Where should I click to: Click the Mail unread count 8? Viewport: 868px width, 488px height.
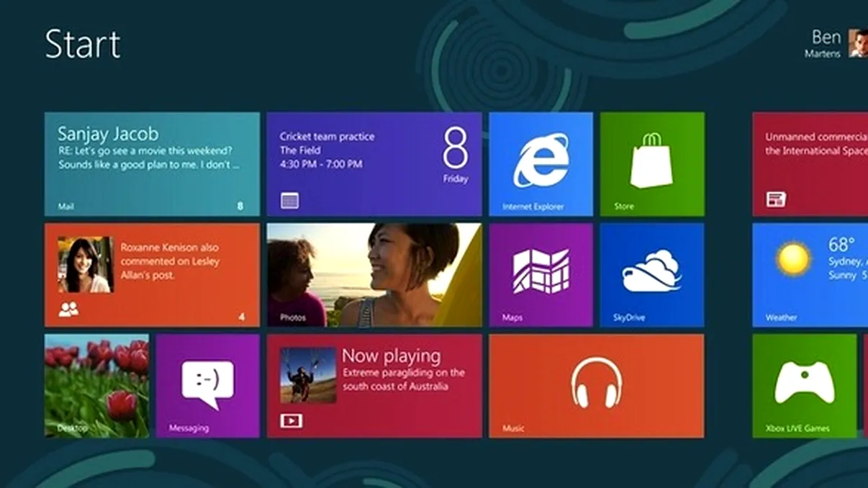(240, 206)
